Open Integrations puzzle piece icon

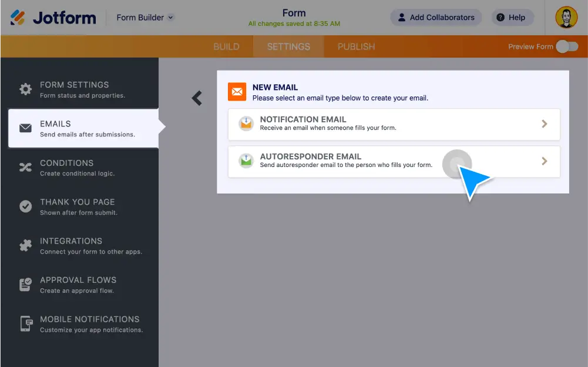pos(25,246)
